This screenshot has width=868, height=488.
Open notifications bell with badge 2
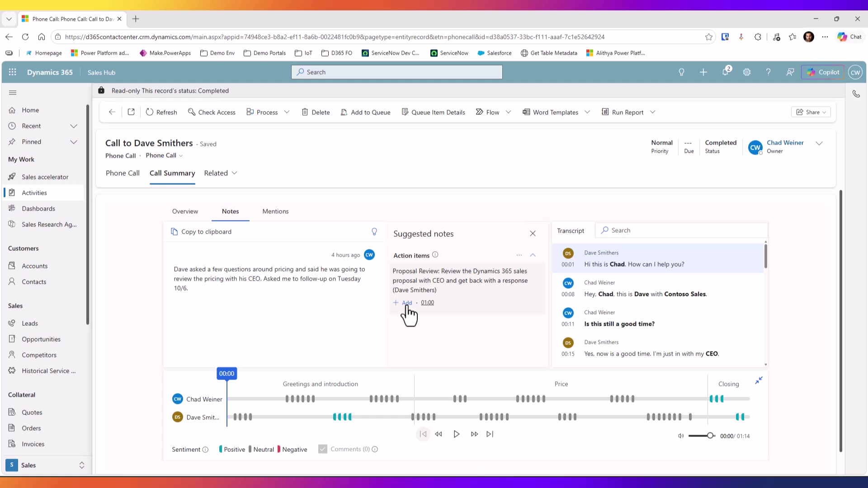pyautogui.click(x=726, y=71)
